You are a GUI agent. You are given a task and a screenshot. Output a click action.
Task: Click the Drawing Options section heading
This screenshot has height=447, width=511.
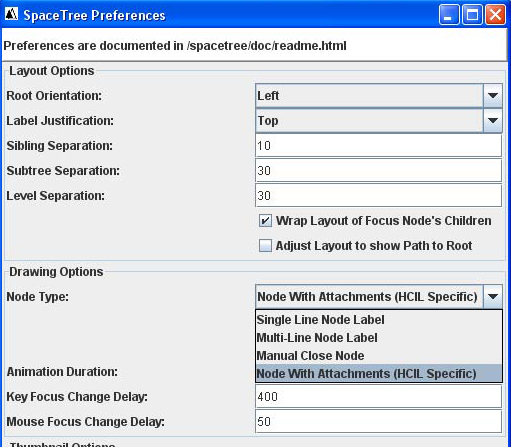pyautogui.click(x=56, y=272)
